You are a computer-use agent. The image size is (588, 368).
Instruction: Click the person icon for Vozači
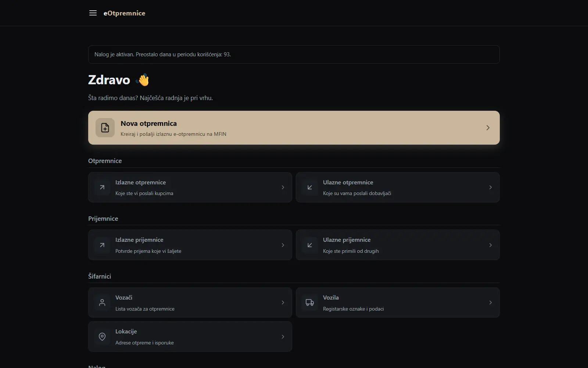coord(102,302)
